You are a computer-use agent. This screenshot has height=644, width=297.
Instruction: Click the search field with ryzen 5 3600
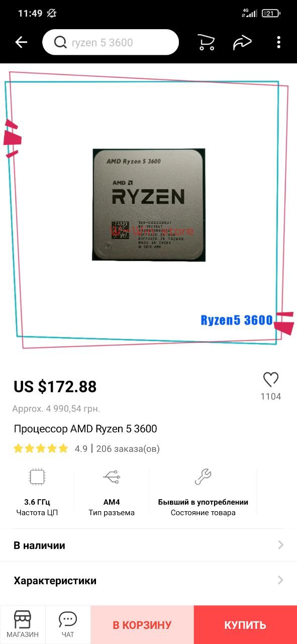click(111, 42)
